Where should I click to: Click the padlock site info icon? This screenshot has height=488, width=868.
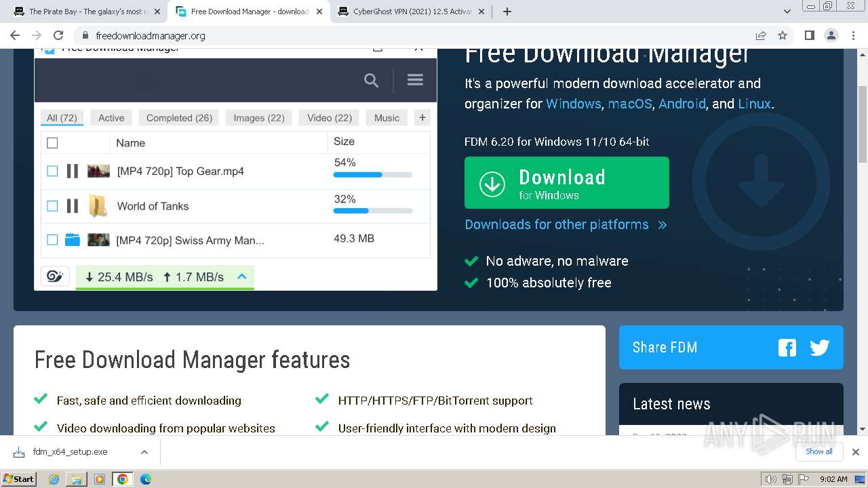pyautogui.click(x=85, y=35)
